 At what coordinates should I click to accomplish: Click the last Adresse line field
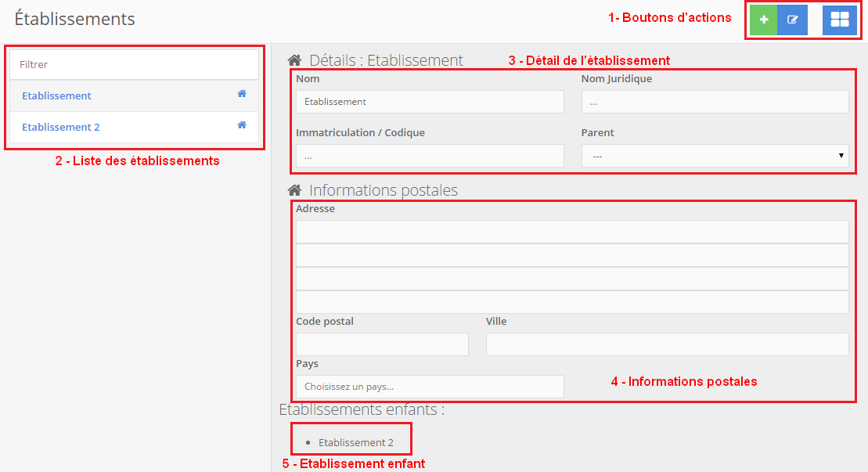572,302
